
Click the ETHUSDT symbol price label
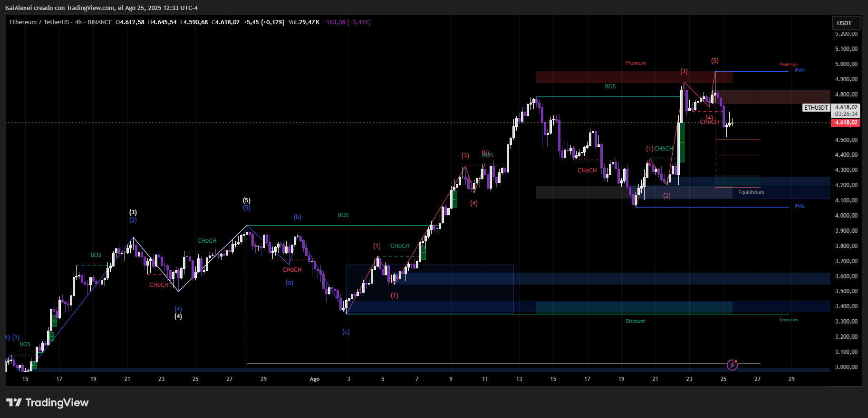click(x=816, y=108)
